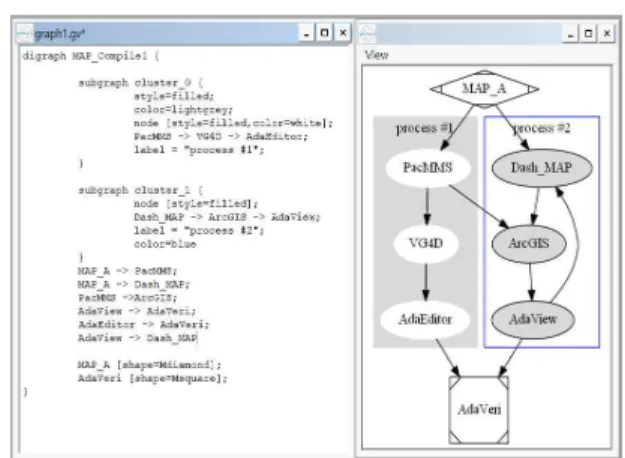This screenshot has height=458, width=625.
Task: Click the graph1.gv document icon
Action: [x=24, y=33]
